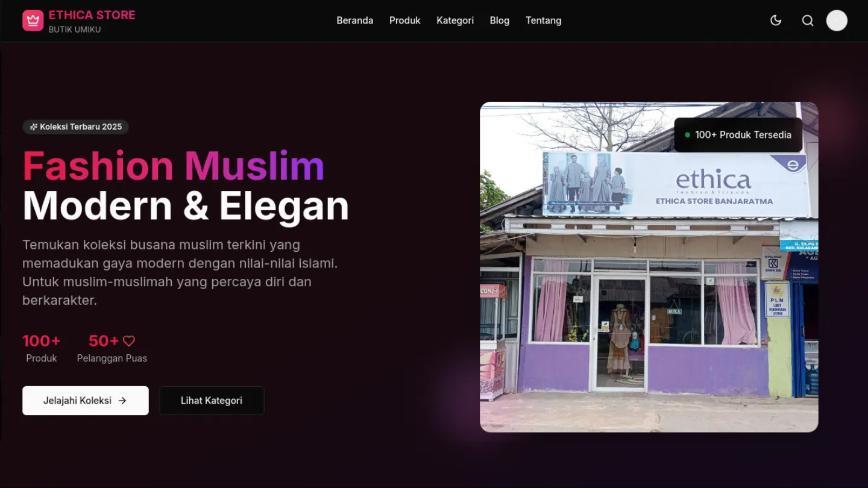Click the Lihat Kategori button
The image size is (868, 488).
[x=212, y=401]
